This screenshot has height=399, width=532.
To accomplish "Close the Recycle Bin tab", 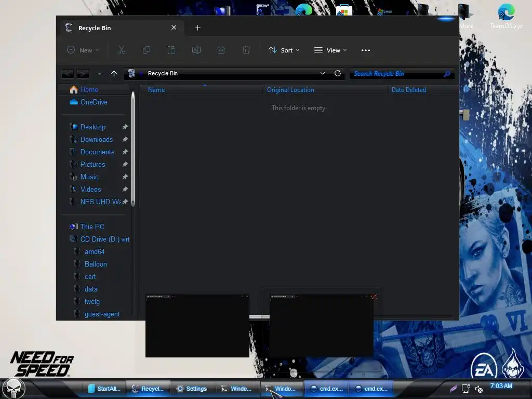I will tap(174, 28).
